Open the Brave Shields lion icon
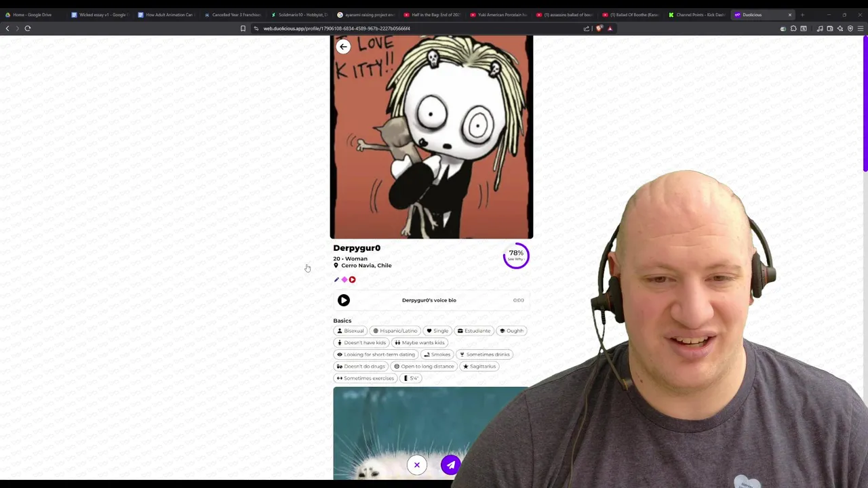Viewport: 868px width, 488px height. tap(599, 28)
